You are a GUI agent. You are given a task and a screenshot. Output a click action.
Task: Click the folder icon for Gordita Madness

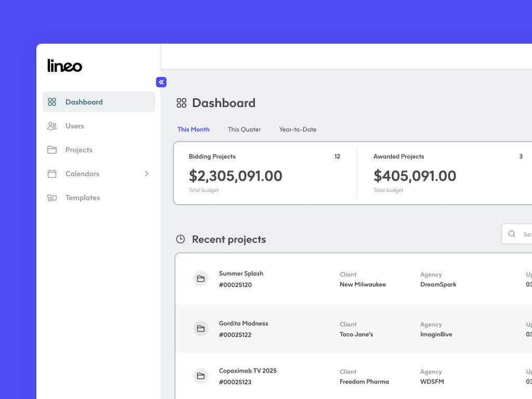click(x=201, y=329)
